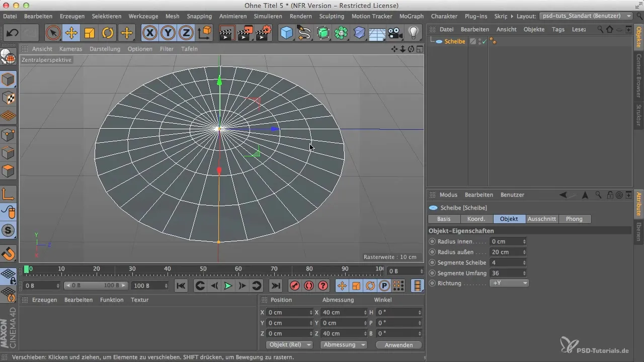Activate the Scale tool in top toolbar
Viewport: 644px width, 362px height.
pyautogui.click(x=90, y=33)
